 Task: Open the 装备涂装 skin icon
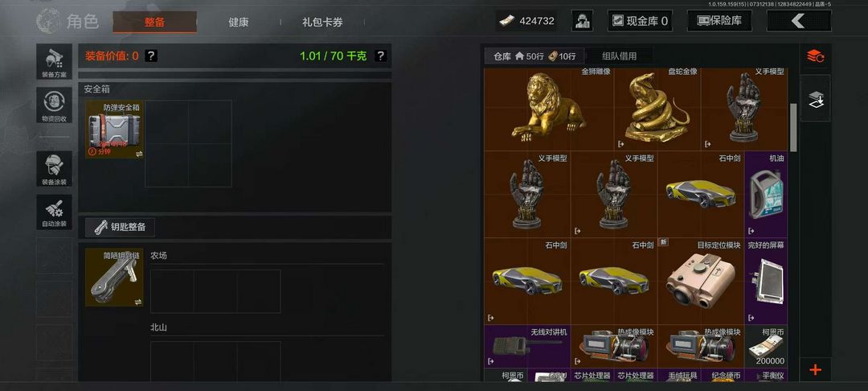55,169
